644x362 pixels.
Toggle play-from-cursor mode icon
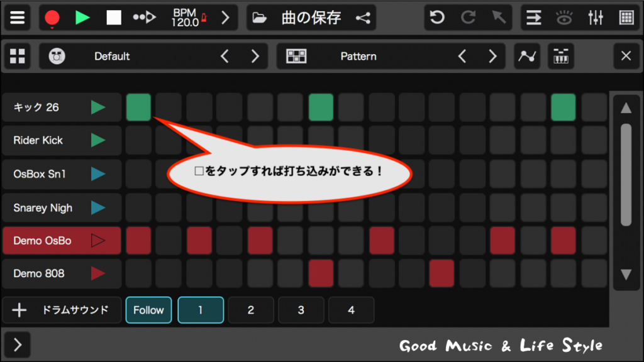144,18
